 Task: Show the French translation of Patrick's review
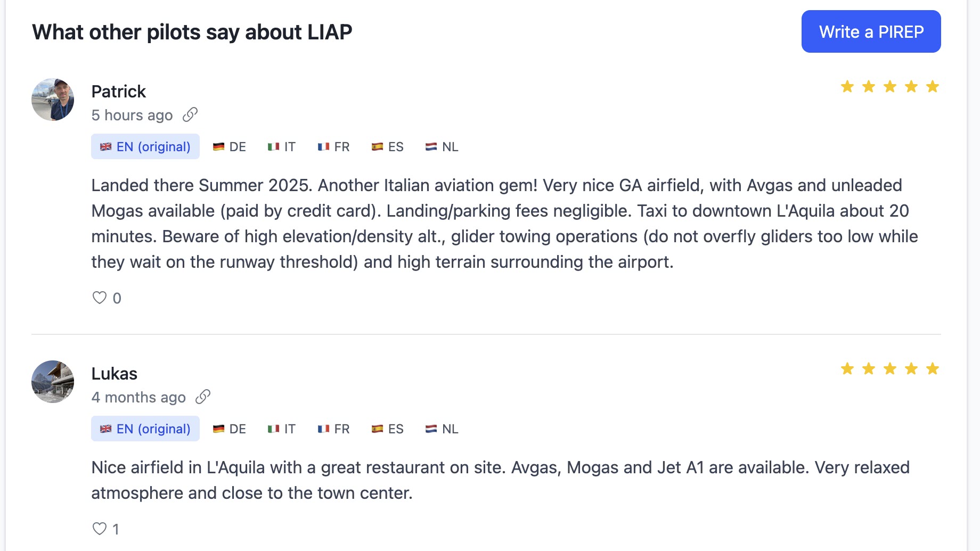pyautogui.click(x=334, y=146)
